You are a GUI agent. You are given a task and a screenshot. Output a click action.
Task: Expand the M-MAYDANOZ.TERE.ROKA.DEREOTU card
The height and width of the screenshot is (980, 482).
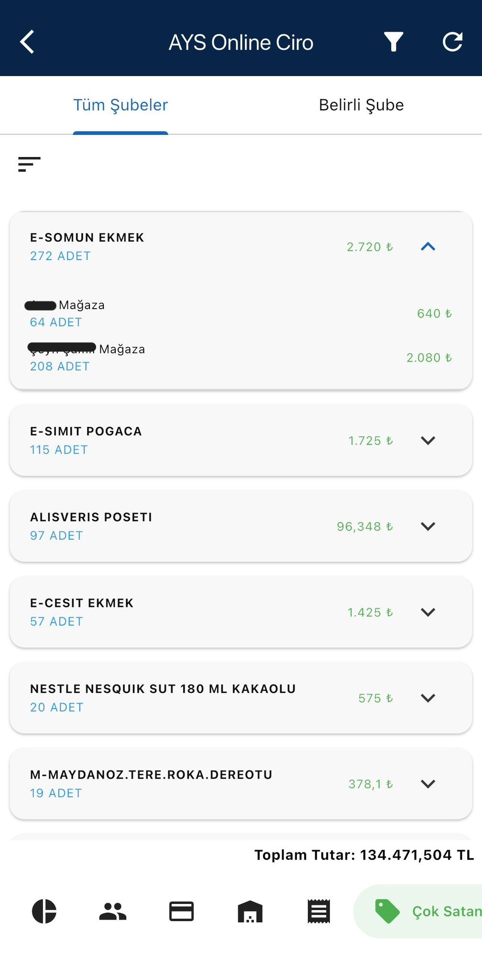pos(428,784)
